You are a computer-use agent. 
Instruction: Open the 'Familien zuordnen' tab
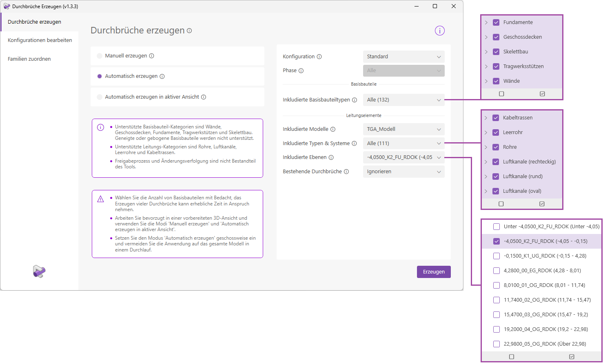coord(29,59)
